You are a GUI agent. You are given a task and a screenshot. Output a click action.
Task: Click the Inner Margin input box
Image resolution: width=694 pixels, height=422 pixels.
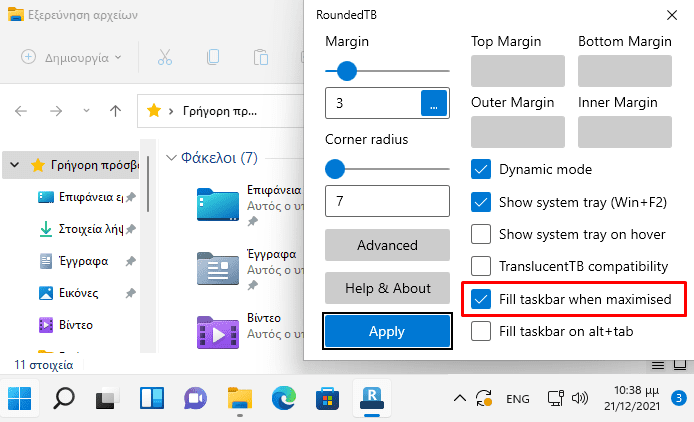pyautogui.click(x=625, y=132)
